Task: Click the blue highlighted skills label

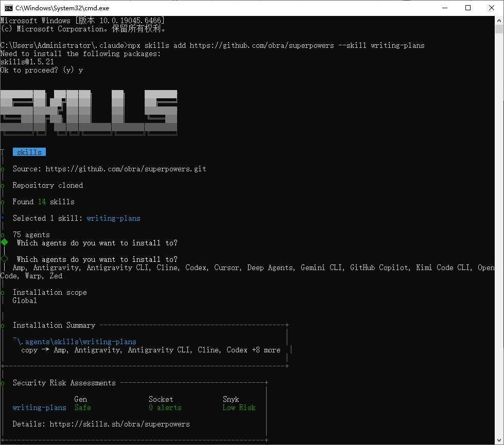Action: pyautogui.click(x=29, y=152)
